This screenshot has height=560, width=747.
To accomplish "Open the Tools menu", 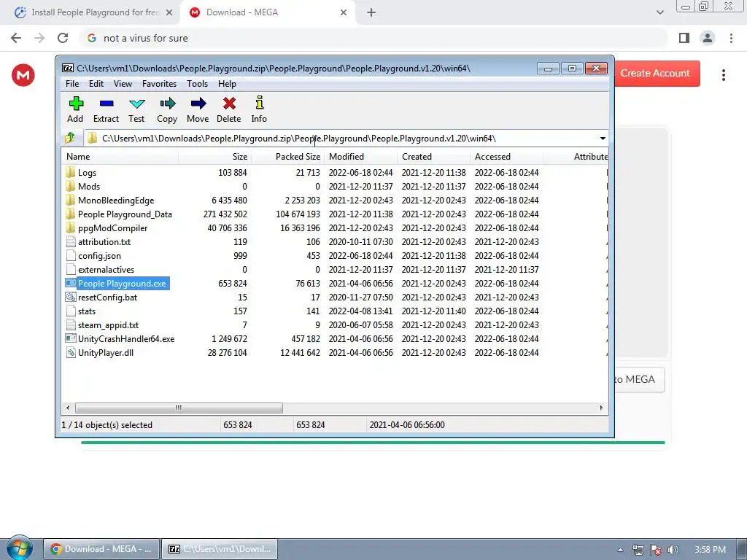I will click(197, 84).
